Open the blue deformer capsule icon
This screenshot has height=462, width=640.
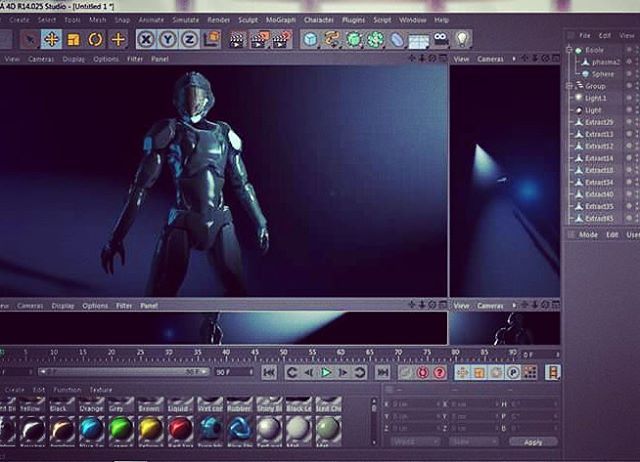397,40
